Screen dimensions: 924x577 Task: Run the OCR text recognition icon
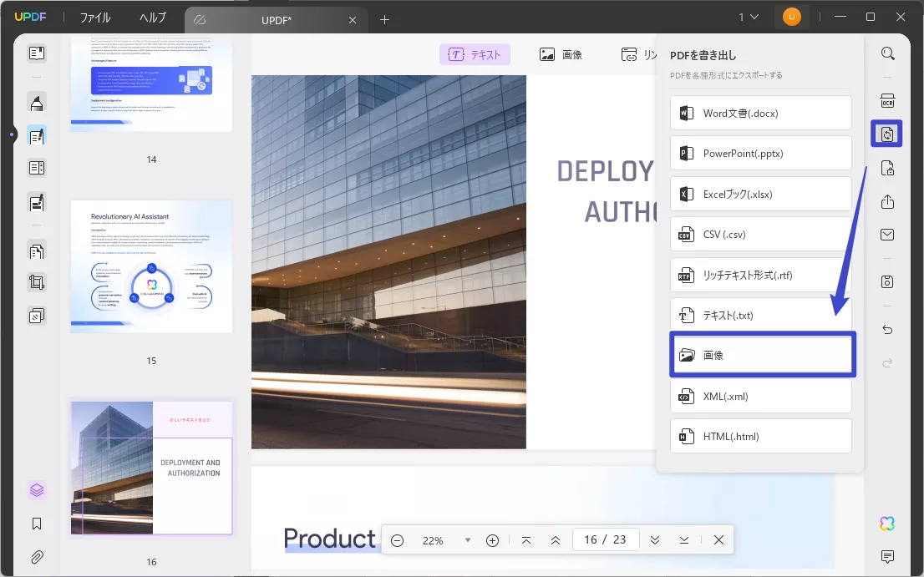point(887,101)
